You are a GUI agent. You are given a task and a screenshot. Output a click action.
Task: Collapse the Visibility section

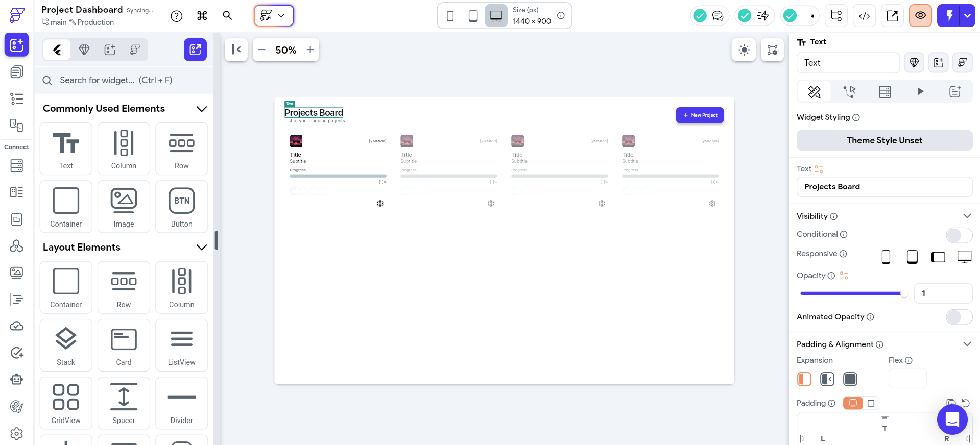[967, 216]
